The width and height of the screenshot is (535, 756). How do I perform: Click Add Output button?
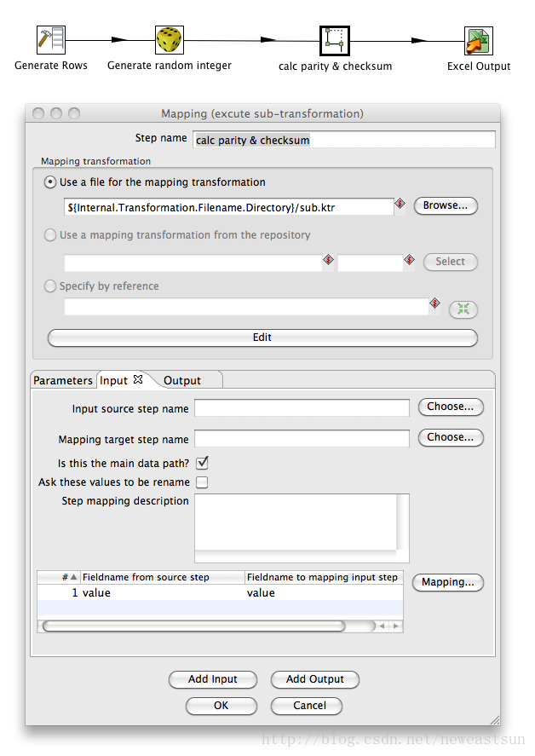[x=314, y=679]
